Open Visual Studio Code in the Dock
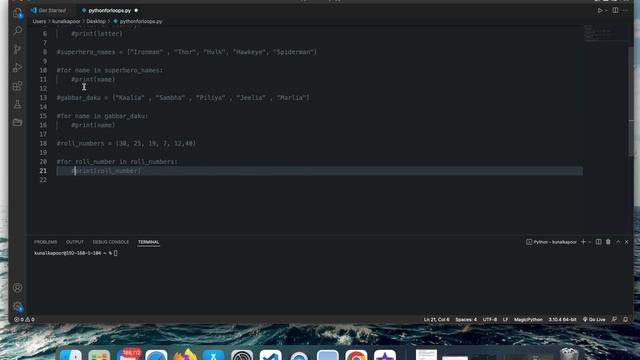The image size is (640, 360). (271, 356)
